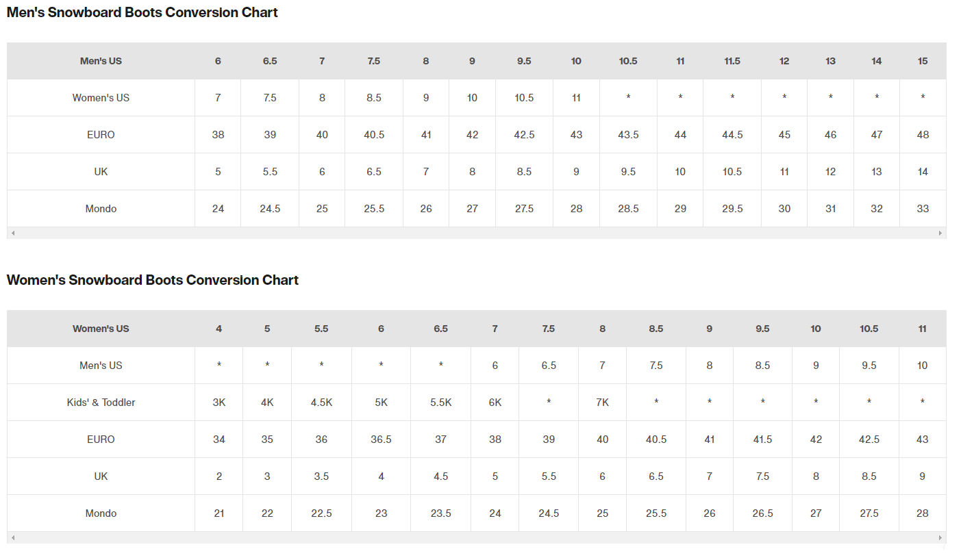Click the 5.5K cell in the Kids' & Toddler row
Screen dimensions: 961x560
tap(440, 403)
